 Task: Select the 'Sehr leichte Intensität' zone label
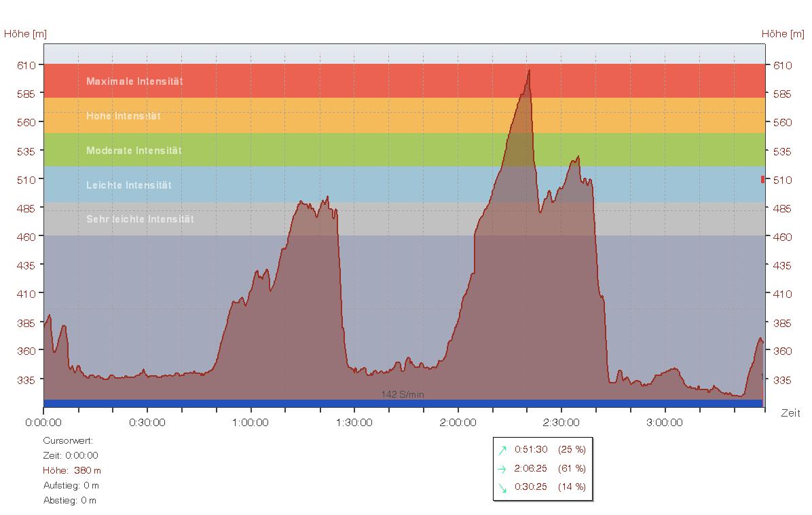[140, 219]
